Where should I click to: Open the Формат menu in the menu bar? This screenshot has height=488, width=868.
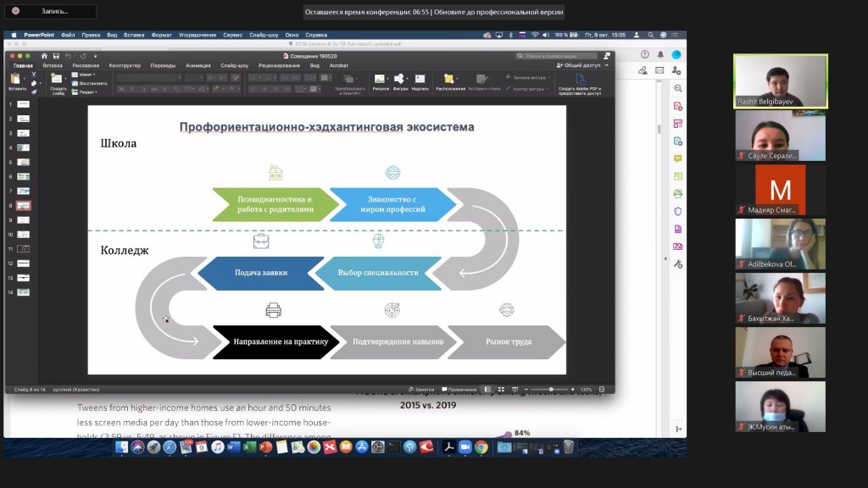point(162,35)
